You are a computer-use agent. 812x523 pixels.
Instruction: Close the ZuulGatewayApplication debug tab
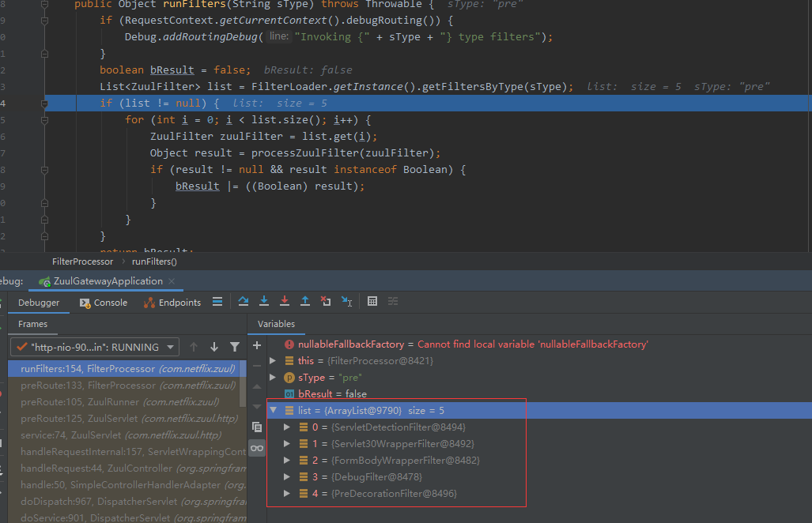172,281
